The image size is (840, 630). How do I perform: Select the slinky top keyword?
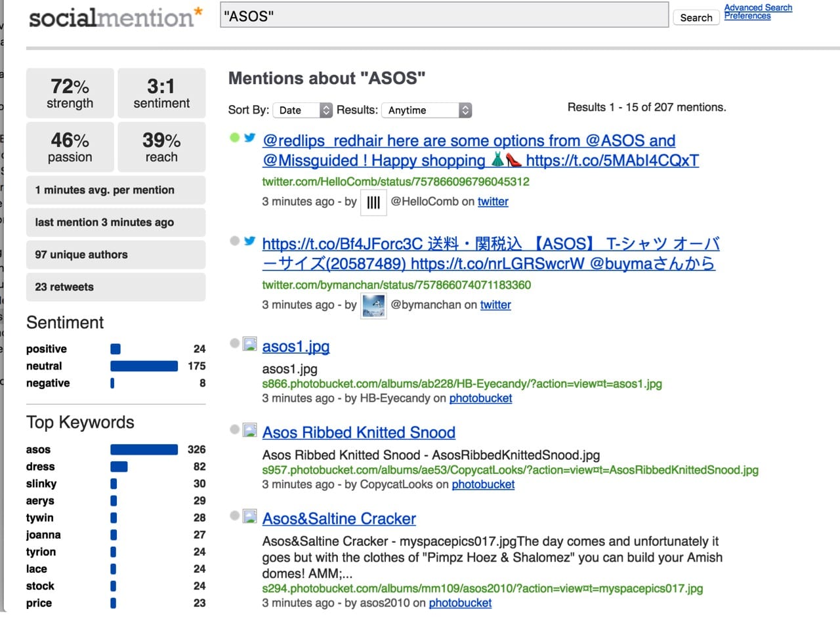pos(41,484)
